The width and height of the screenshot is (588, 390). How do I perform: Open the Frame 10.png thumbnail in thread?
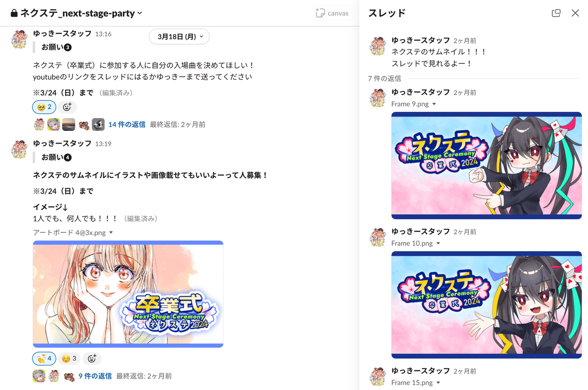click(x=486, y=305)
